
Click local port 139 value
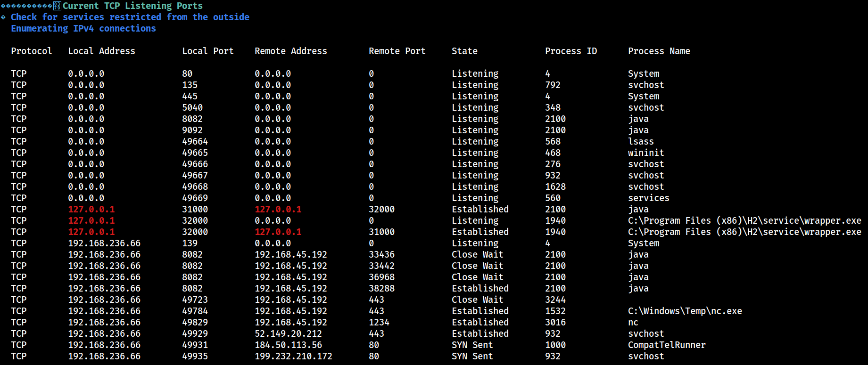pos(190,243)
